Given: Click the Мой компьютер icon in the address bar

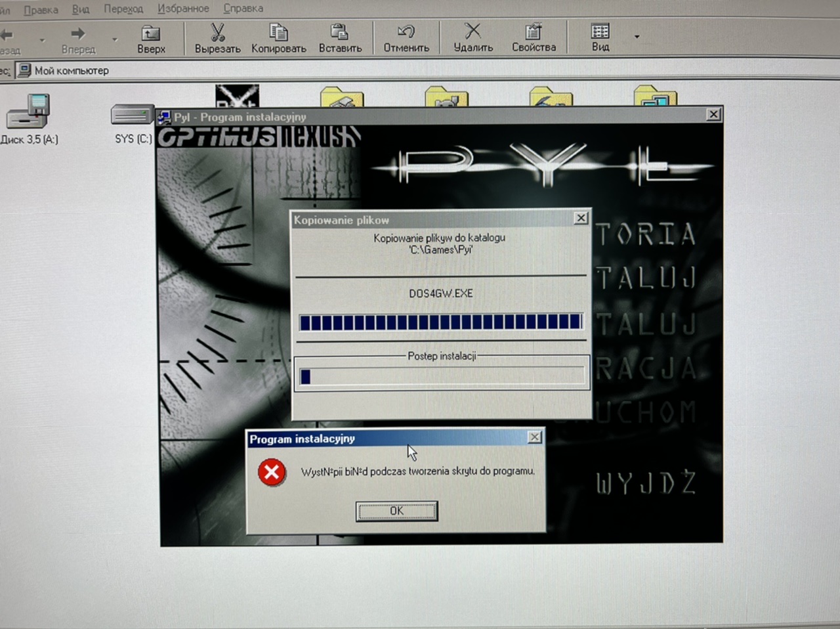Looking at the screenshot, I should [x=24, y=70].
